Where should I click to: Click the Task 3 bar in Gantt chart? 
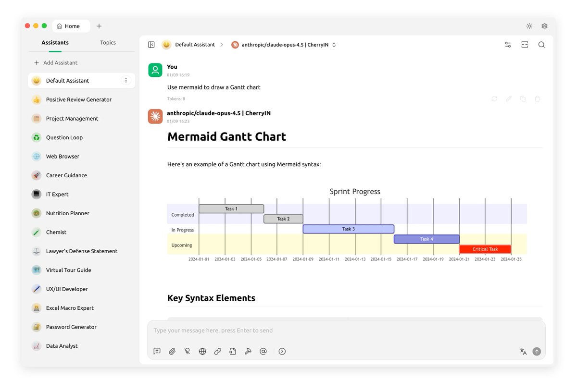(349, 229)
